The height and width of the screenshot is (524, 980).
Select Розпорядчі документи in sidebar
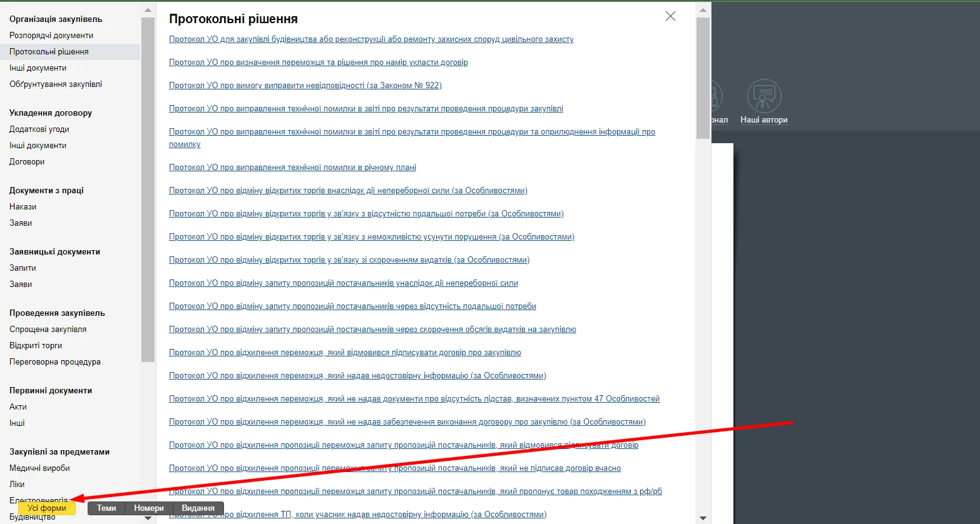[x=51, y=36]
